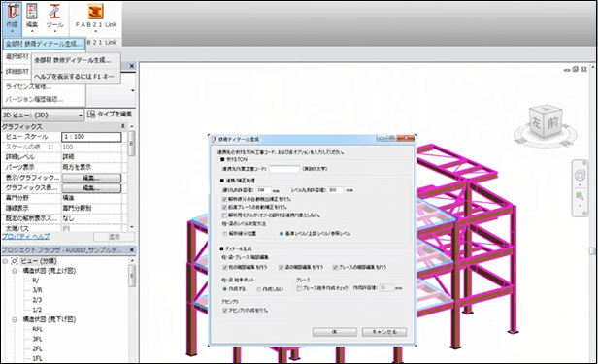Click the ビュー スケール 1 : 100 field

click(x=91, y=137)
